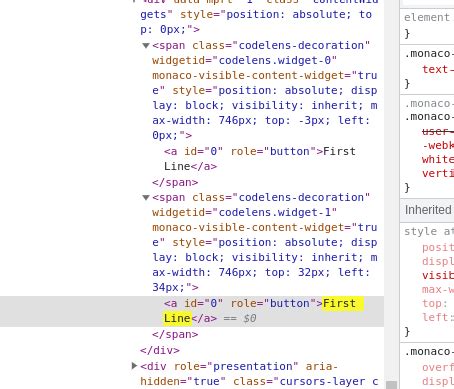This screenshot has height=389, width=454.
Task: Click the Inherited section header
Action: (x=427, y=210)
